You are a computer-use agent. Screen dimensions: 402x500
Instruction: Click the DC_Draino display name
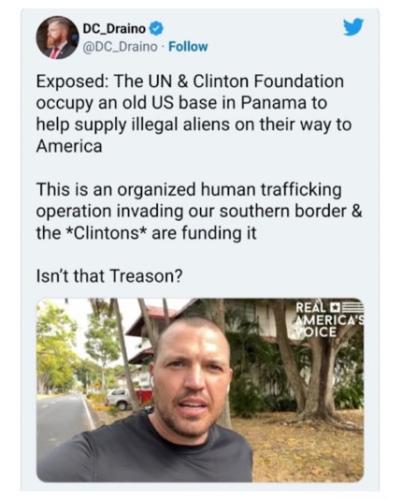[114, 29]
